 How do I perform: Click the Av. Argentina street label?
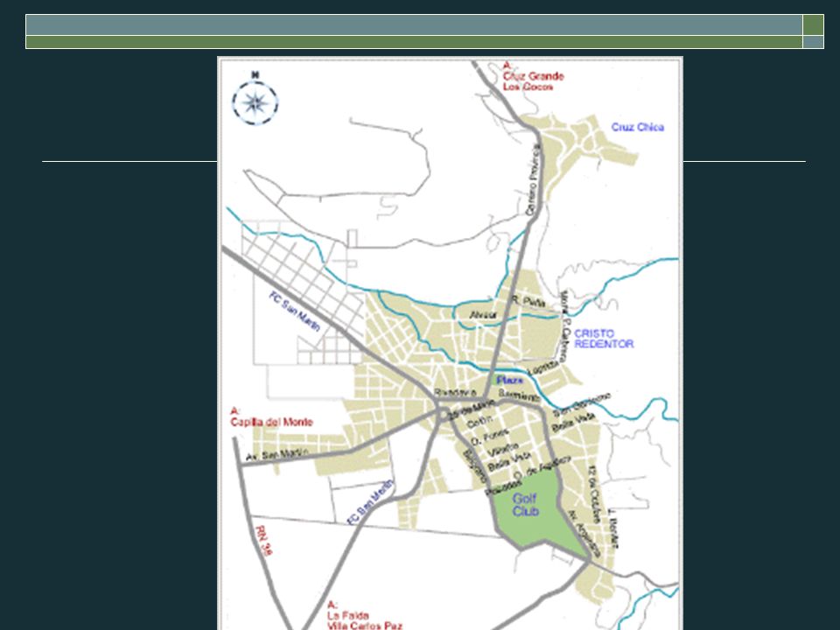pyautogui.click(x=584, y=534)
